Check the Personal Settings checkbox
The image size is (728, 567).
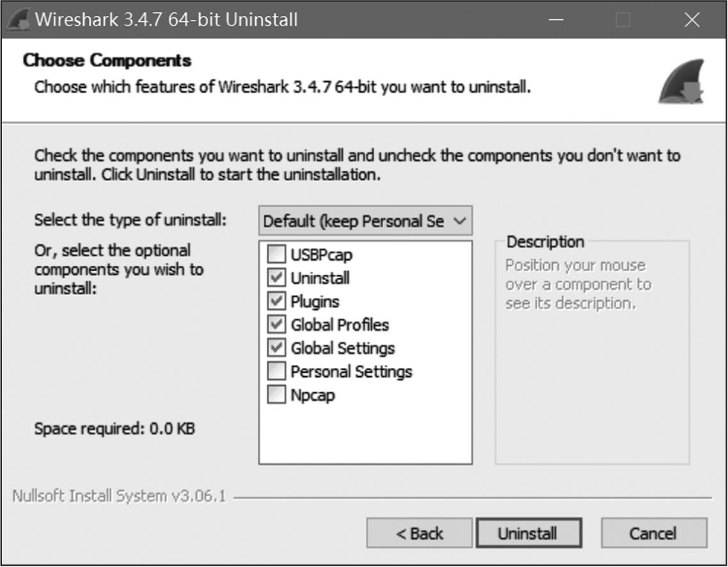(276, 371)
